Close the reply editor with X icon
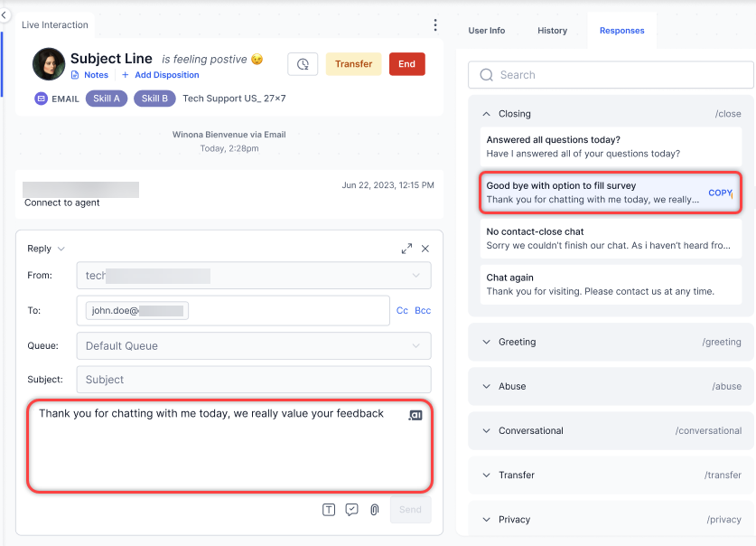 coord(425,249)
